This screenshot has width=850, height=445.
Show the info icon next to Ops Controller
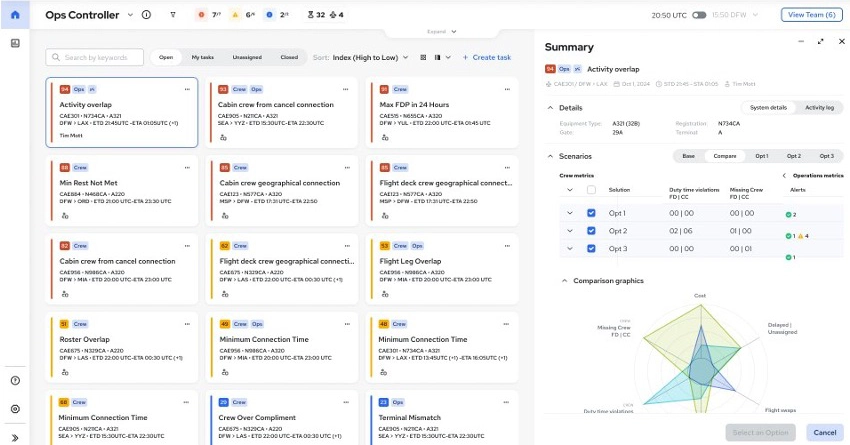[146, 15]
